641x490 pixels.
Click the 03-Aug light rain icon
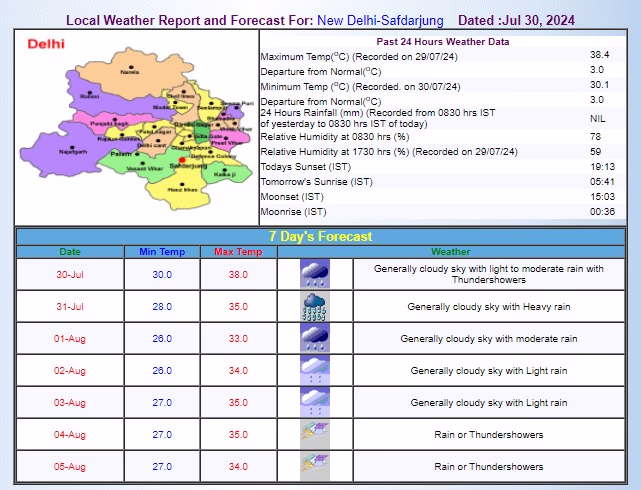(315, 403)
